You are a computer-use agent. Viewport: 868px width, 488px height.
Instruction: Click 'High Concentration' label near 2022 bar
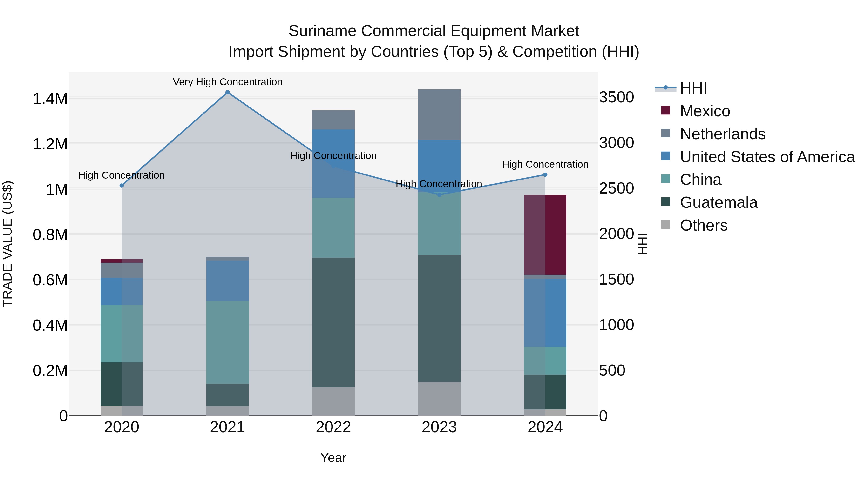pyautogui.click(x=333, y=156)
